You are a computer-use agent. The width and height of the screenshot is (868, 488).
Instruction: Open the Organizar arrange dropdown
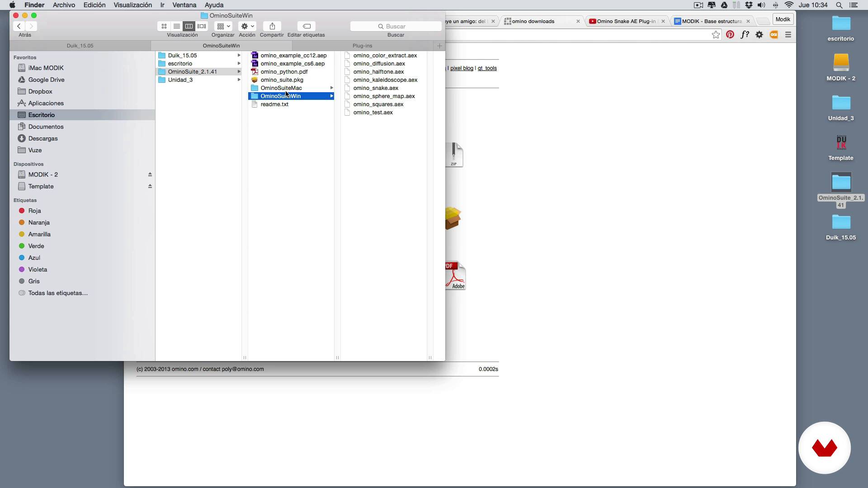pos(223,26)
